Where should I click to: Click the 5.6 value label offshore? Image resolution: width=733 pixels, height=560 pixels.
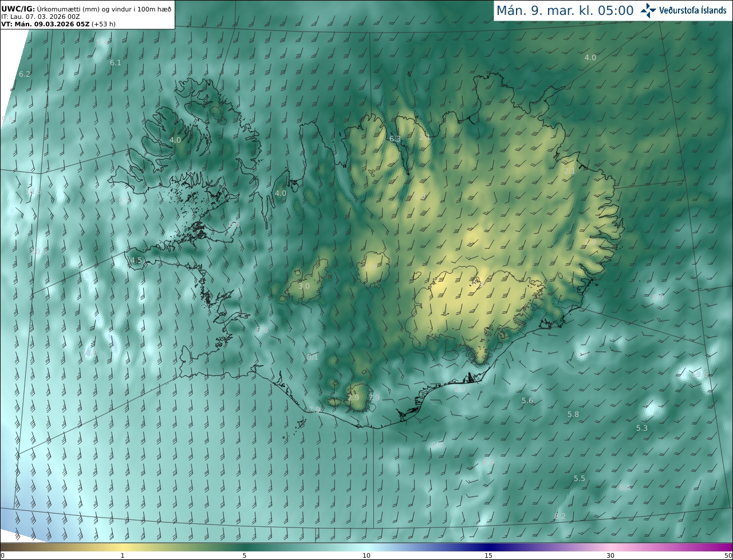click(527, 401)
